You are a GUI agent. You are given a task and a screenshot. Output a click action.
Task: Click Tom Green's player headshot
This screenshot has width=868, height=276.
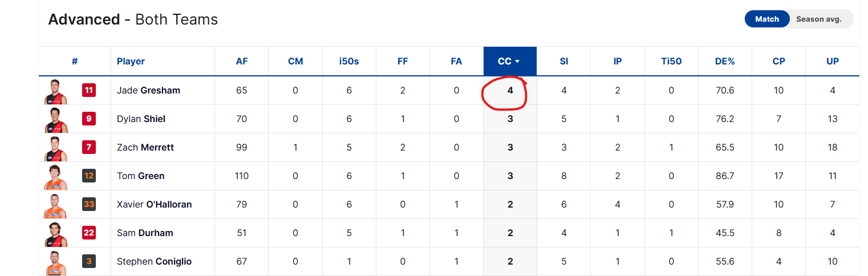point(55,177)
